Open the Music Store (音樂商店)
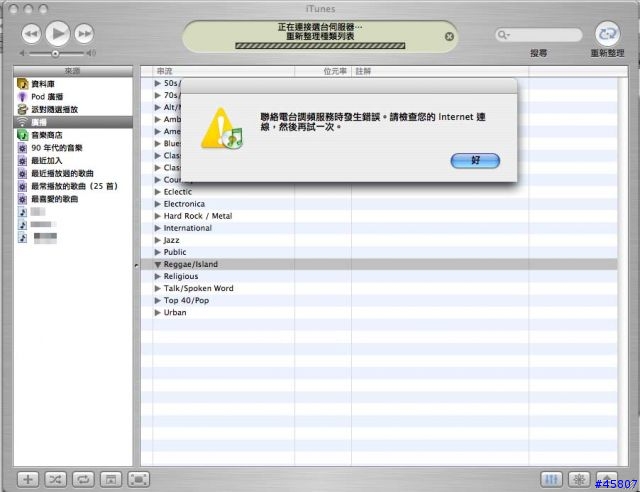This screenshot has height=492, width=640. point(73,135)
